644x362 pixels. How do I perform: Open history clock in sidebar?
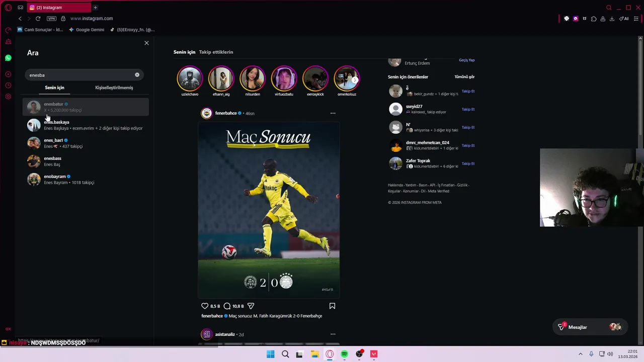(8, 85)
